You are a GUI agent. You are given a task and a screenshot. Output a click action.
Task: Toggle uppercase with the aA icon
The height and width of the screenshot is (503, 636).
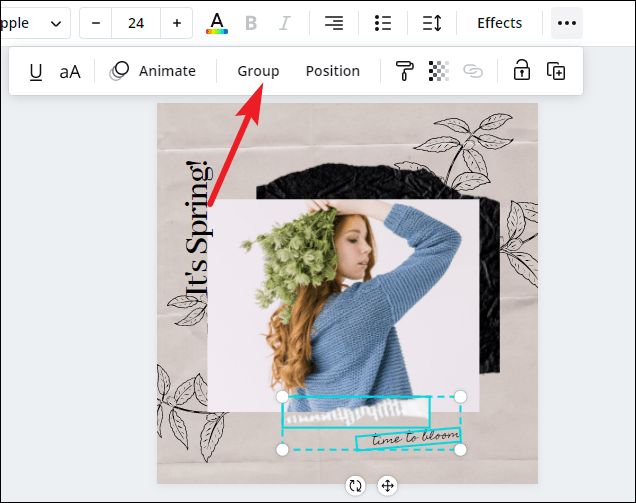pos(70,71)
